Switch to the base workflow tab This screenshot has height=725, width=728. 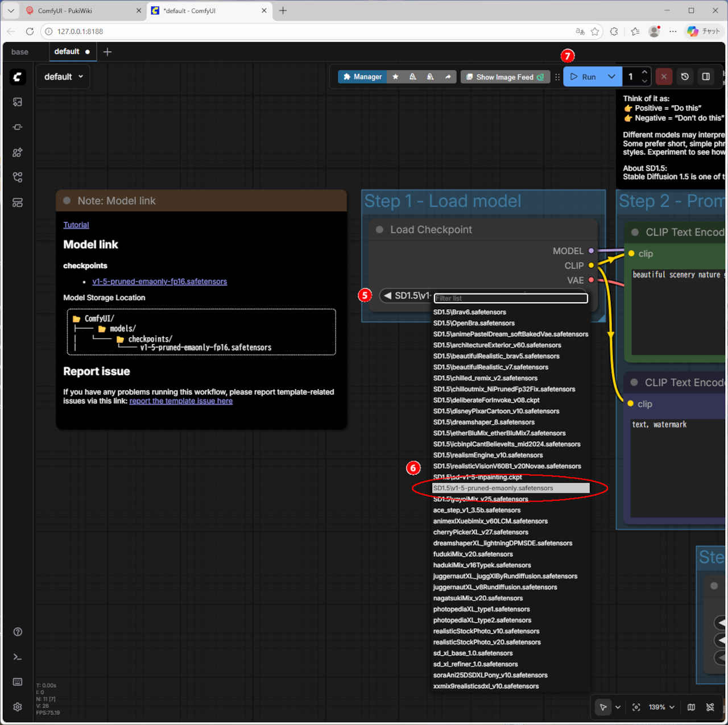pyautogui.click(x=20, y=52)
